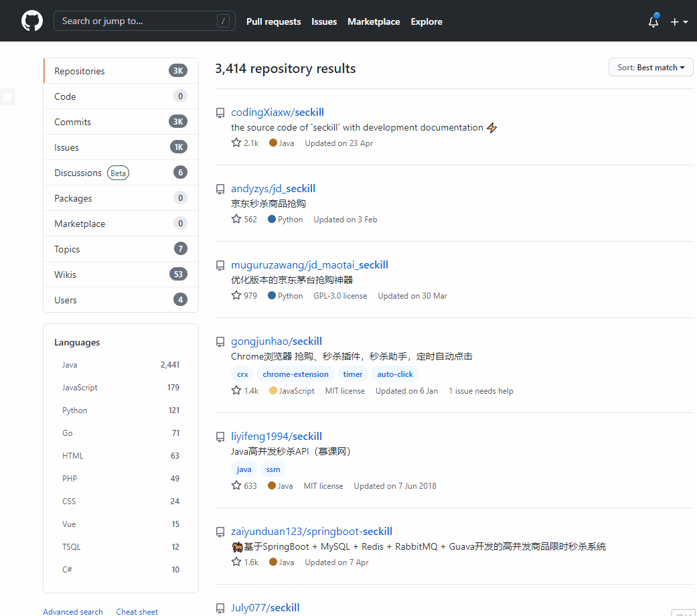The width and height of the screenshot is (697, 616).
Task: Select the Commits results category
Action: [x=72, y=122]
